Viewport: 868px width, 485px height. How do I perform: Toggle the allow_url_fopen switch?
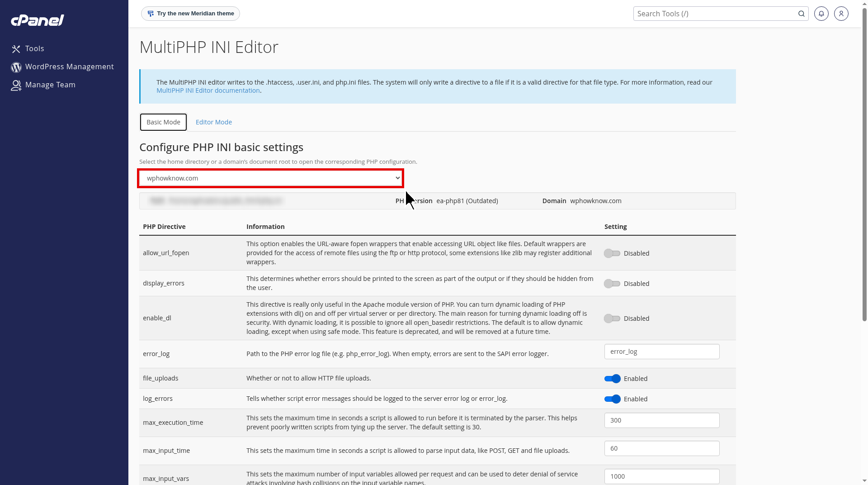click(x=612, y=253)
